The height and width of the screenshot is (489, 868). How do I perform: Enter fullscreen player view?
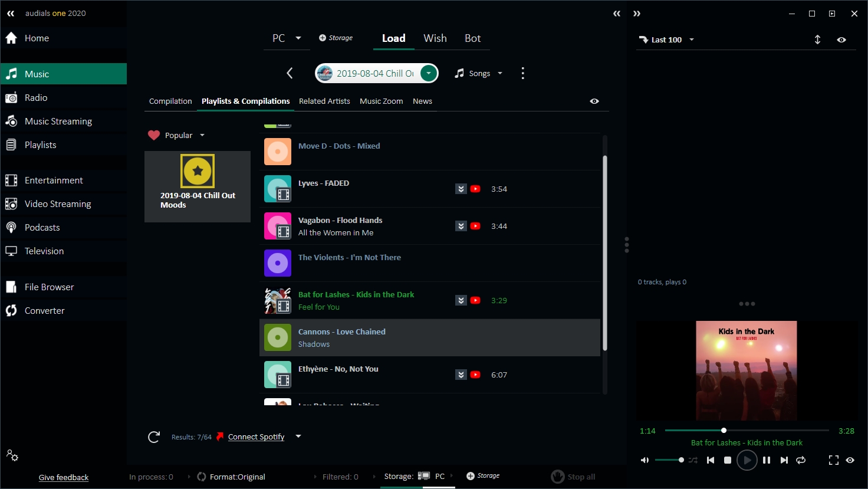(833, 460)
